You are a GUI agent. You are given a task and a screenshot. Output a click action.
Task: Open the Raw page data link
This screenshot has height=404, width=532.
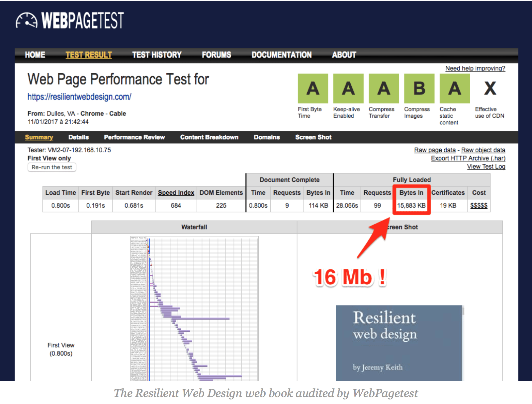click(435, 150)
